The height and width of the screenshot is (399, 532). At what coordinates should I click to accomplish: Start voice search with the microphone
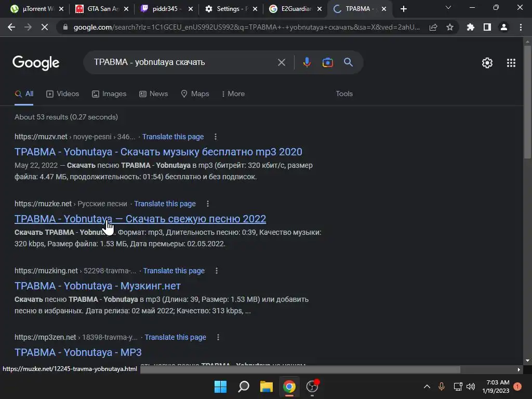pyautogui.click(x=307, y=62)
